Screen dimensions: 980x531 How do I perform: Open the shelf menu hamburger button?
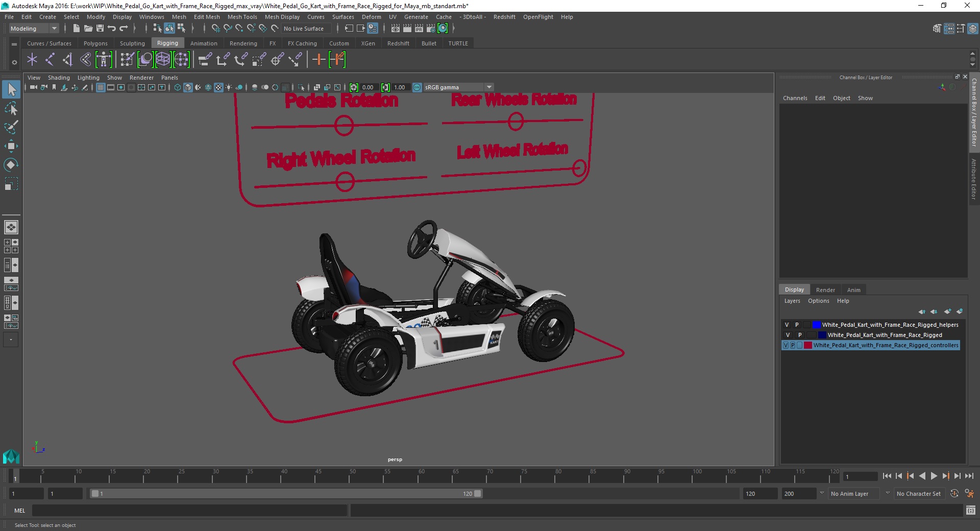tap(14, 44)
